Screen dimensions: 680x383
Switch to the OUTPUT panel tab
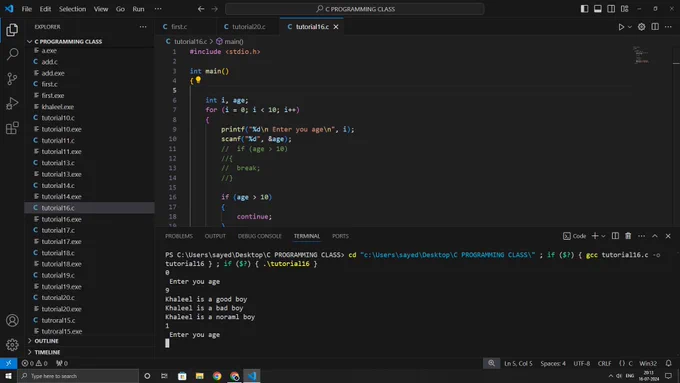215,236
